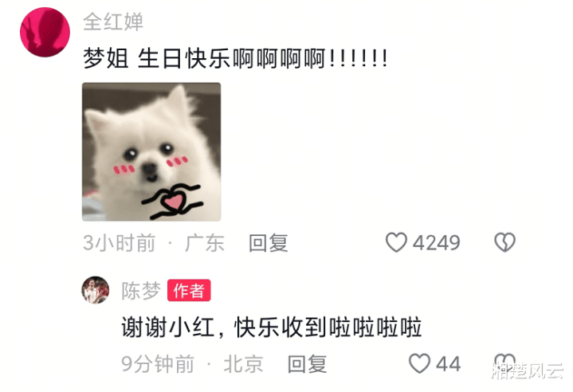Dislike 全红婵's comment with broken heart
The height and width of the screenshot is (392, 573).
coord(504,242)
